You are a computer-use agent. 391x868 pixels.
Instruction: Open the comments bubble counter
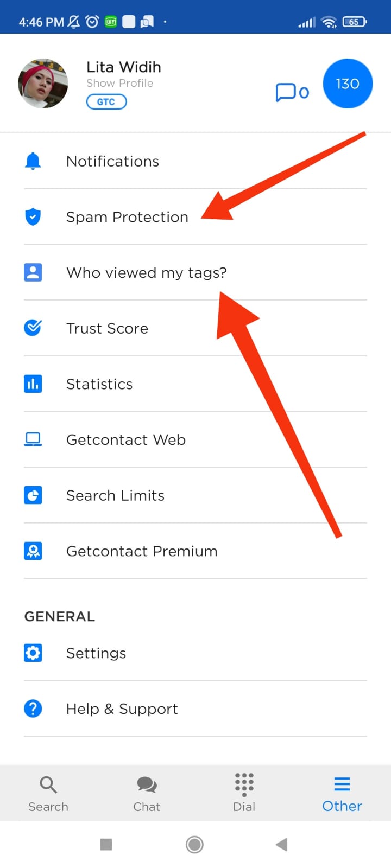(292, 92)
